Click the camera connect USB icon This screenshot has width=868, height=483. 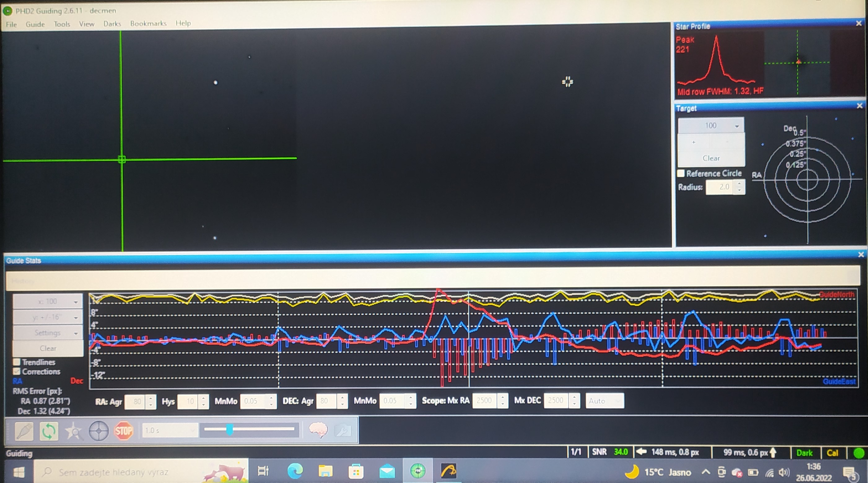[24, 431]
